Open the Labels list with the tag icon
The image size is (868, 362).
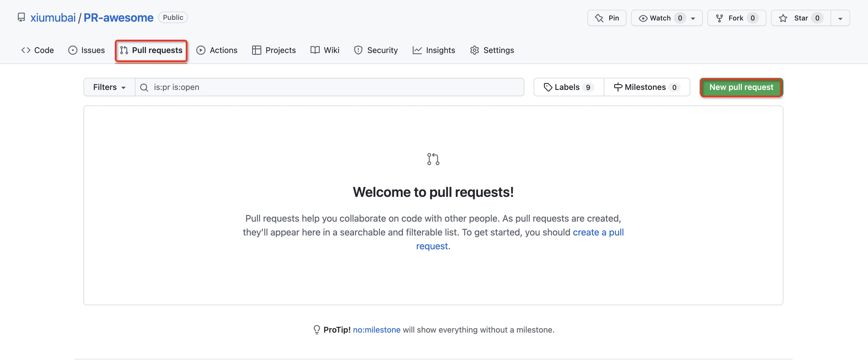[568, 87]
